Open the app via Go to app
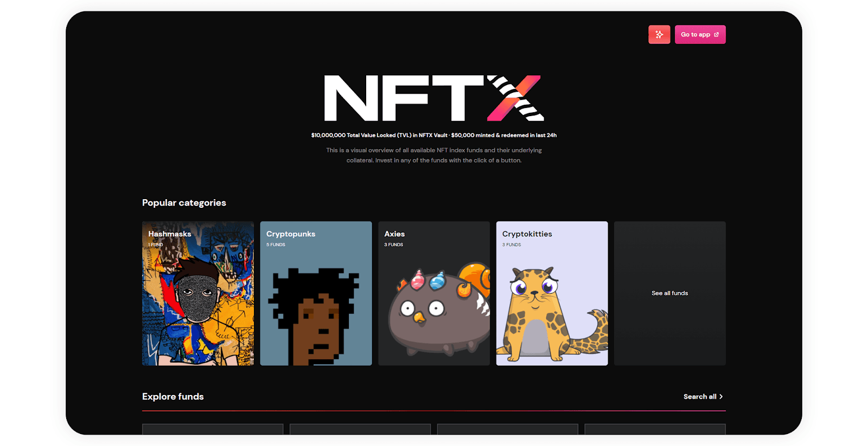The height and width of the screenshot is (446, 868). click(695, 35)
